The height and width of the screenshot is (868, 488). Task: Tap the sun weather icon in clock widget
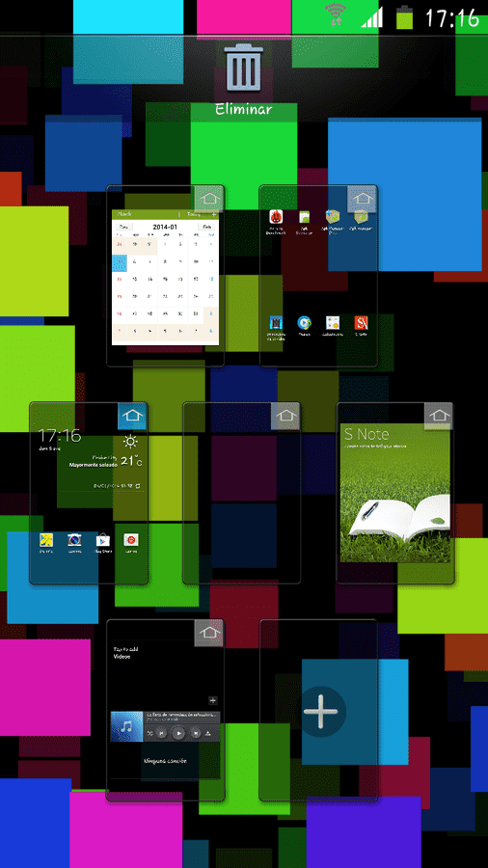click(x=131, y=441)
